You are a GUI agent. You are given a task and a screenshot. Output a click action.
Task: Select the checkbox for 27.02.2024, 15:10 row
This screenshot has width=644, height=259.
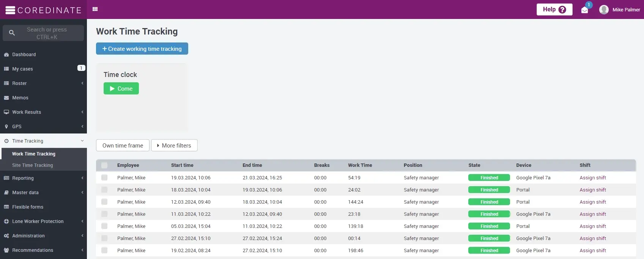click(104, 239)
